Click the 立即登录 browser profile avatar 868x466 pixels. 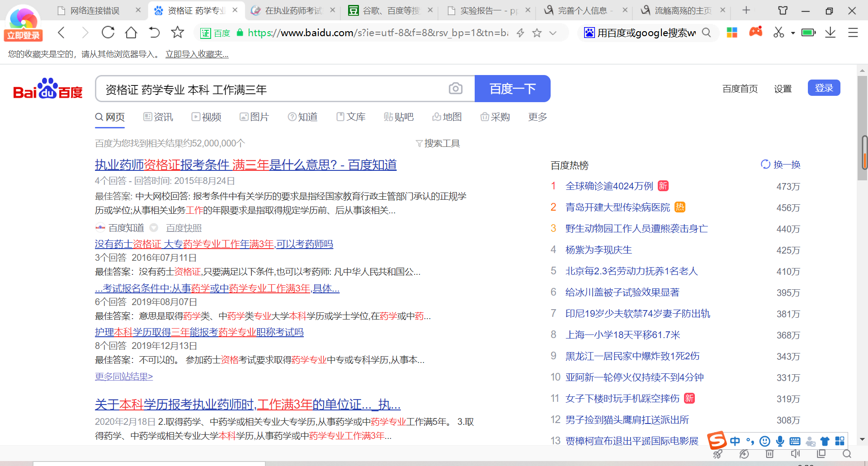[23, 23]
